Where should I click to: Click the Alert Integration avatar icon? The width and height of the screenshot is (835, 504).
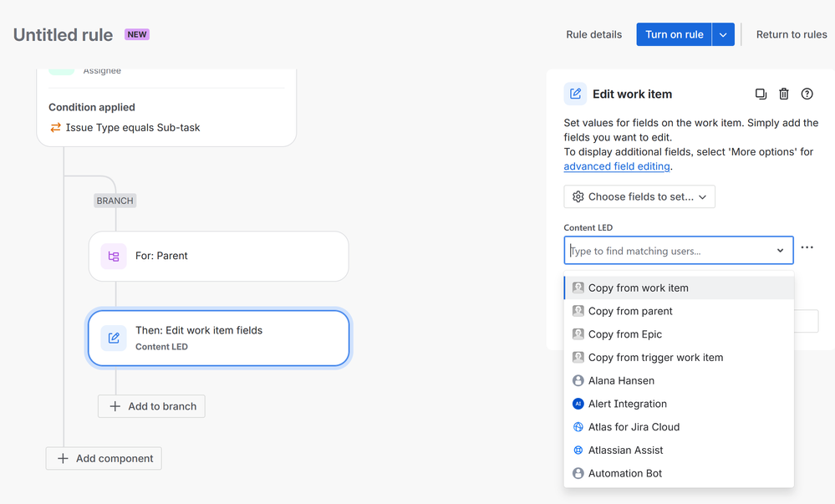click(x=578, y=404)
